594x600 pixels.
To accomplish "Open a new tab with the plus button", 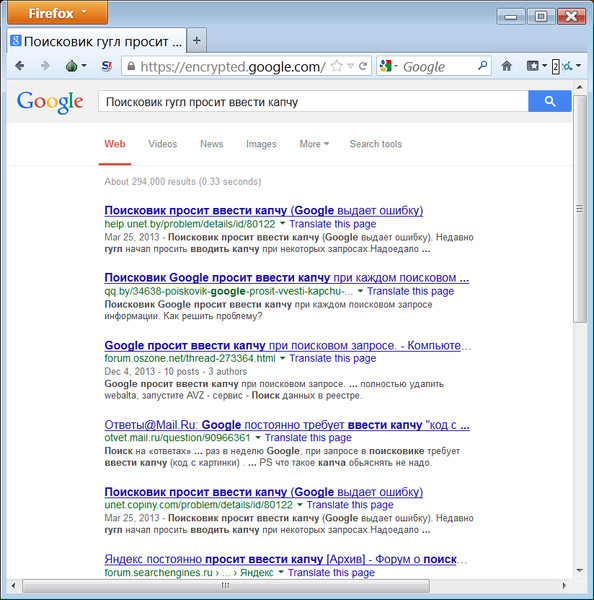I will click(x=197, y=40).
